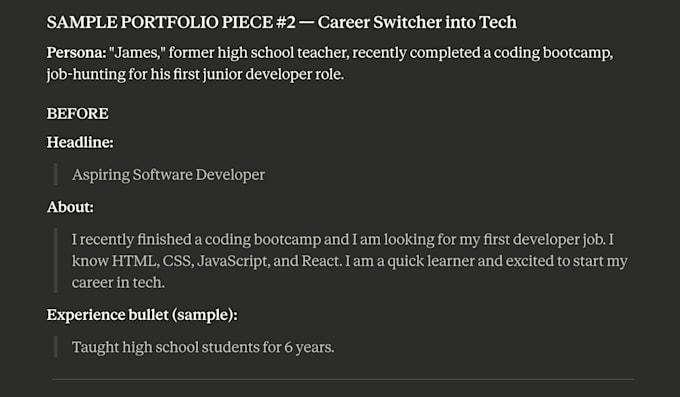Click the horizontal divider line at the bottom

pyautogui.click(x=343, y=379)
